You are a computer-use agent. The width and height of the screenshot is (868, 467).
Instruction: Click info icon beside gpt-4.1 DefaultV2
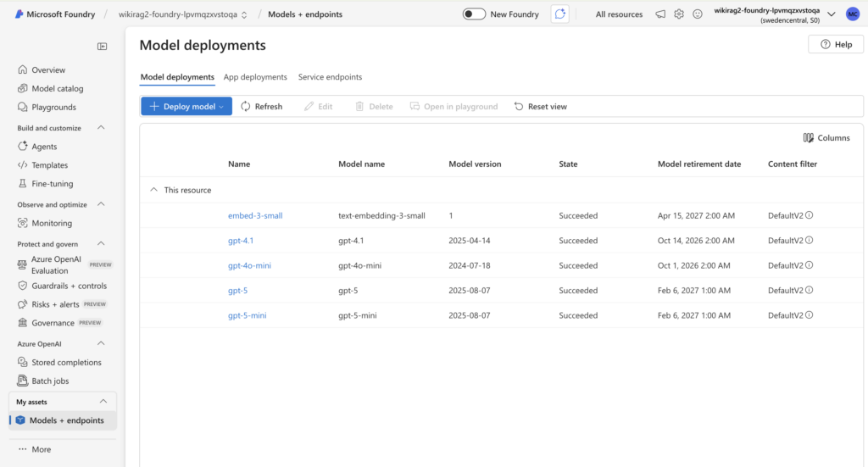point(810,240)
